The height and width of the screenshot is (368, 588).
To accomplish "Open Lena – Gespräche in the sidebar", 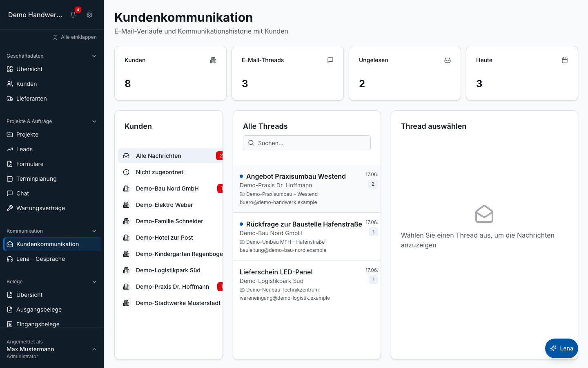I will tap(52, 259).
